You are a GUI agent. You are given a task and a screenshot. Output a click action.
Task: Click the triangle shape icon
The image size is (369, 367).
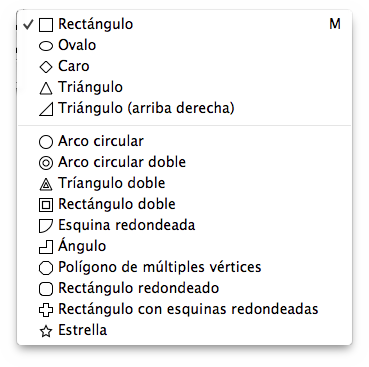[x=46, y=88]
